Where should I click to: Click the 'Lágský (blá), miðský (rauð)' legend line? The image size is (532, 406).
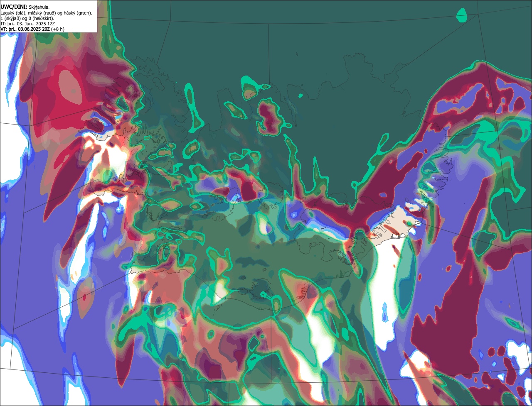point(47,13)
